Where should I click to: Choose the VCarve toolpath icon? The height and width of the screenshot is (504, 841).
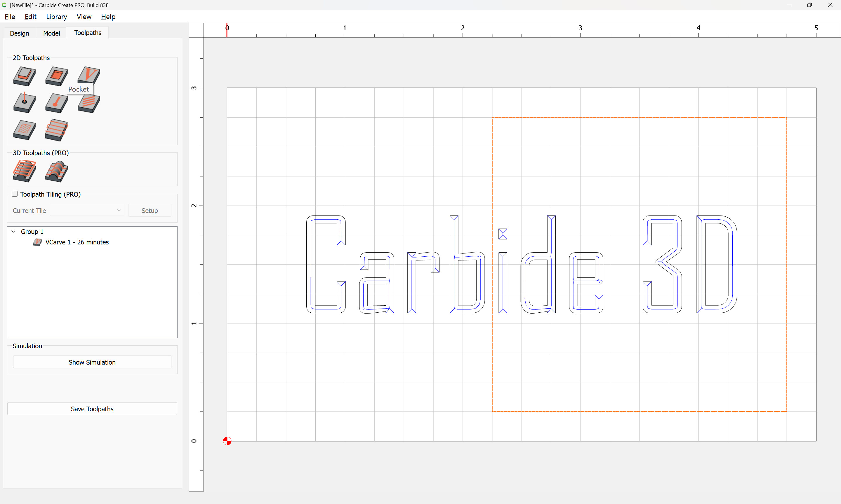88,75
